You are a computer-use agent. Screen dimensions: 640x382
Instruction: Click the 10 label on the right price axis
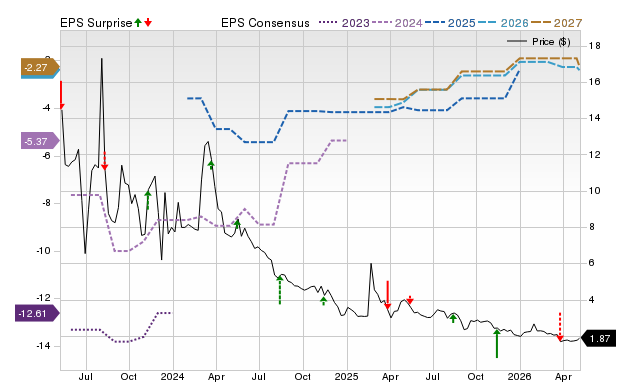pos(594,191)
